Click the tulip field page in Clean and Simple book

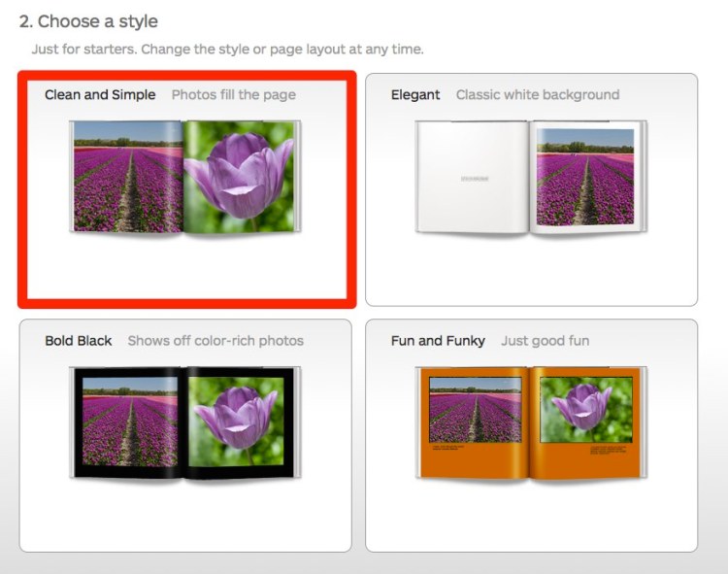coord(127,176)
